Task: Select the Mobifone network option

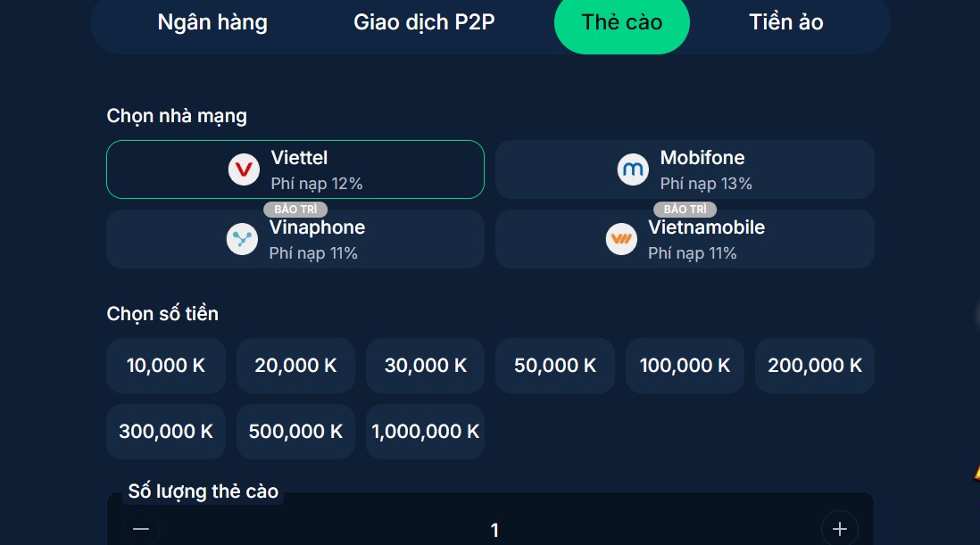Action: click(685, 169)
